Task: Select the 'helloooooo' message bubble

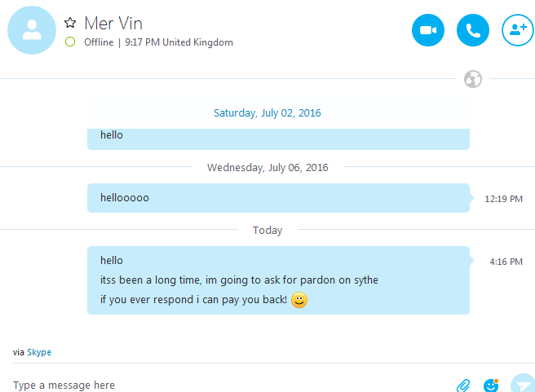Action: (277, 198)
